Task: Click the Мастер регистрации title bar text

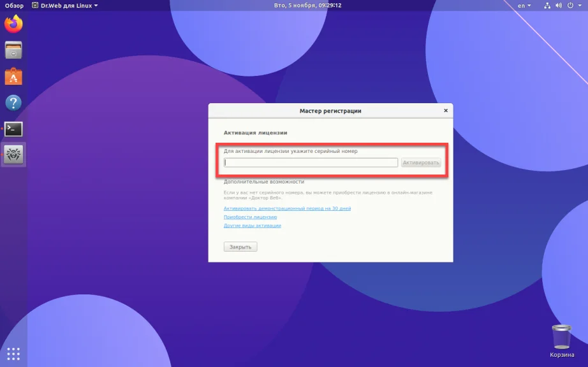Action: click(x=330, y=111)
